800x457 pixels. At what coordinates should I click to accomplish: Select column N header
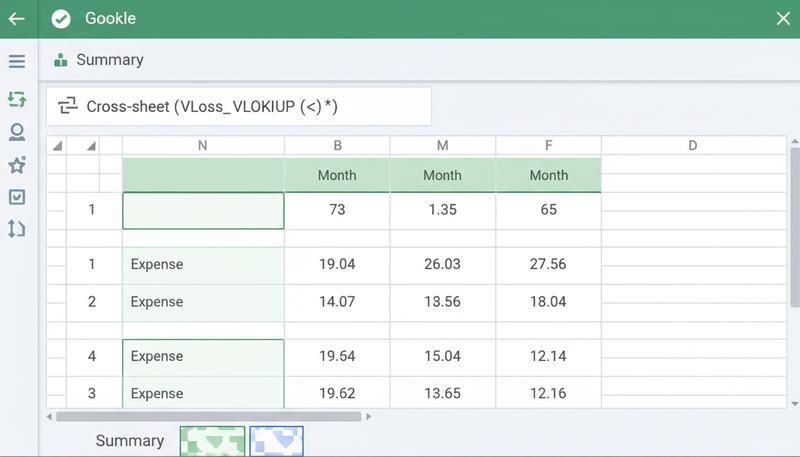click(x=203, y=145)
